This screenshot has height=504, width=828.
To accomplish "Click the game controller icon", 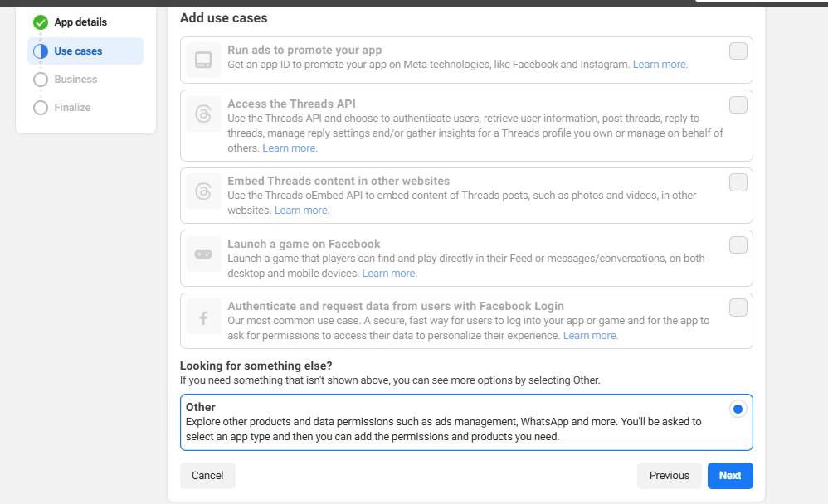I will 203,254.
